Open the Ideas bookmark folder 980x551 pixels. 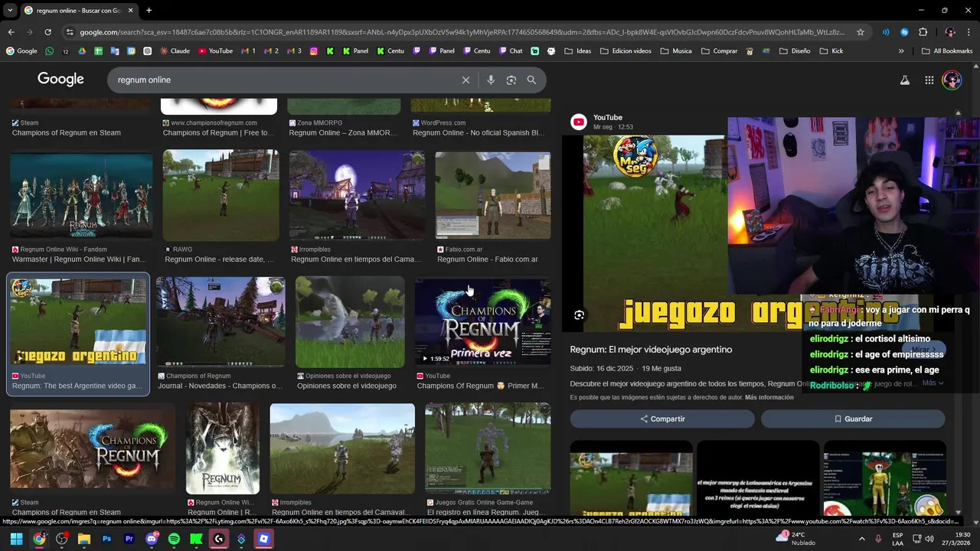[x=577, y=51]
